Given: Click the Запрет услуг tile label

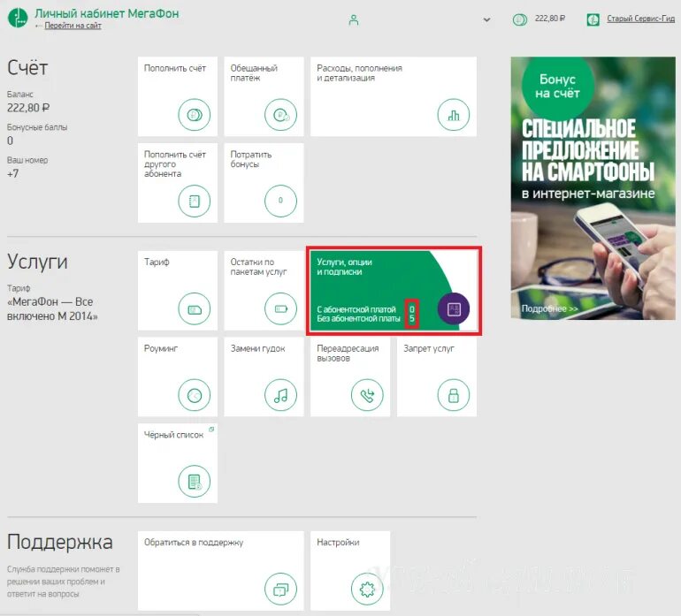Looking at the screenshot, I should 429,348.
